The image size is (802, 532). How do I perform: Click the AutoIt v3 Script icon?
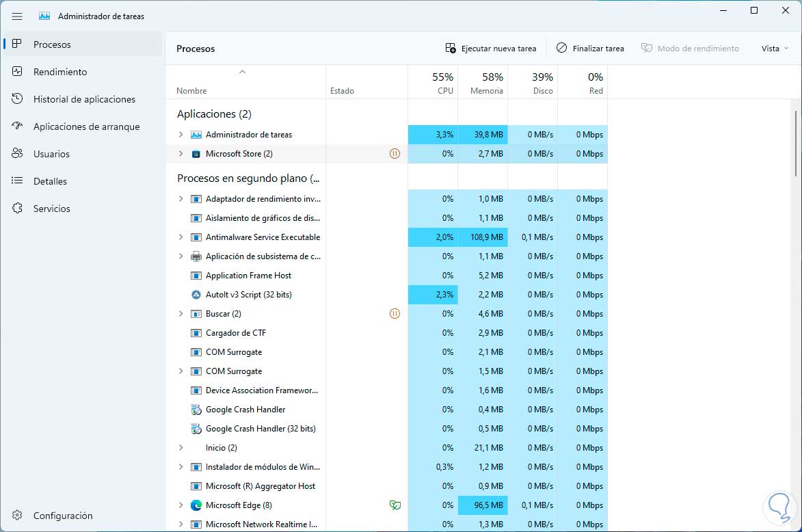(196, 295)
